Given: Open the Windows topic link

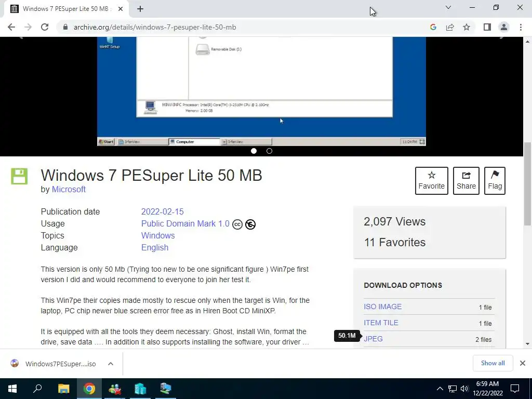Looking at the screenshot, I should (158, 235).
